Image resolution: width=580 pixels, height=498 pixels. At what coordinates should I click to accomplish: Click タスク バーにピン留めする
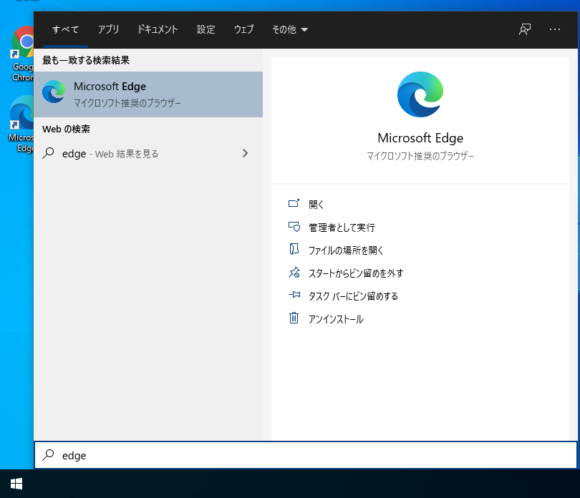[x=353, y=296]
